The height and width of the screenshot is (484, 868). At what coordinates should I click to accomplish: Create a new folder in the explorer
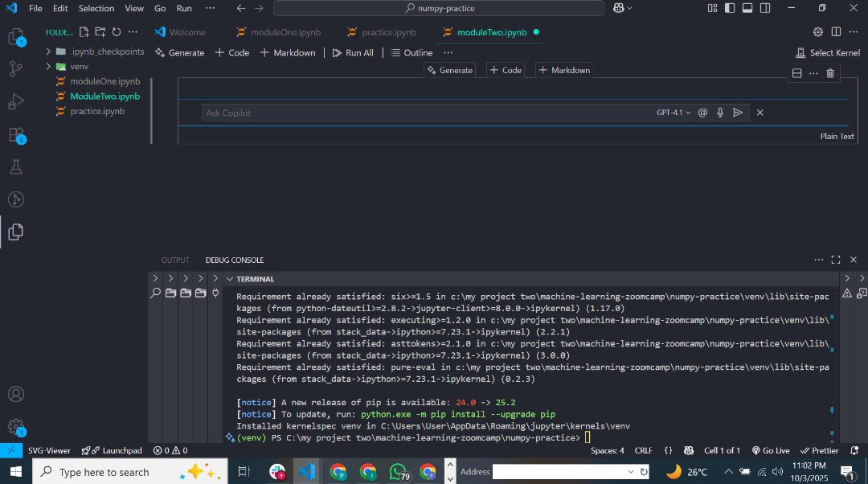(x=100, y=32)
